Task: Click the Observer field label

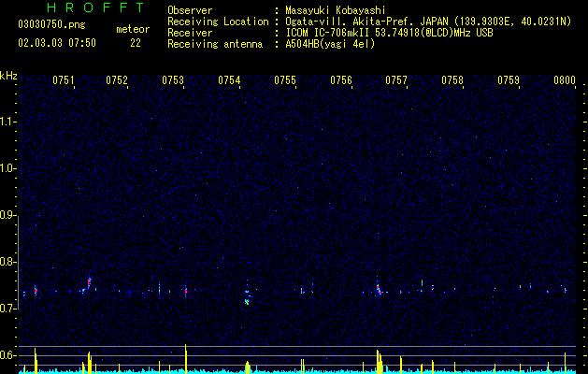Action: [190, 10]
